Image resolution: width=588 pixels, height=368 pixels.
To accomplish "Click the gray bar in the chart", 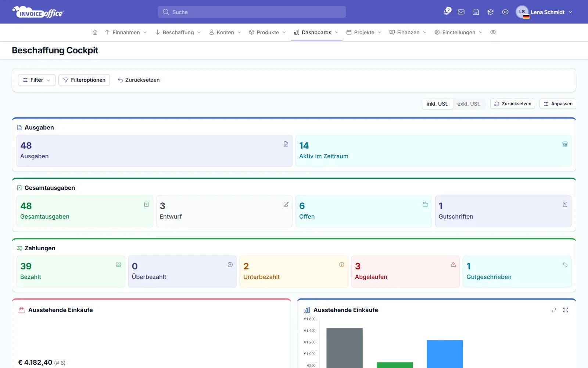I will (x=344, y=348).
